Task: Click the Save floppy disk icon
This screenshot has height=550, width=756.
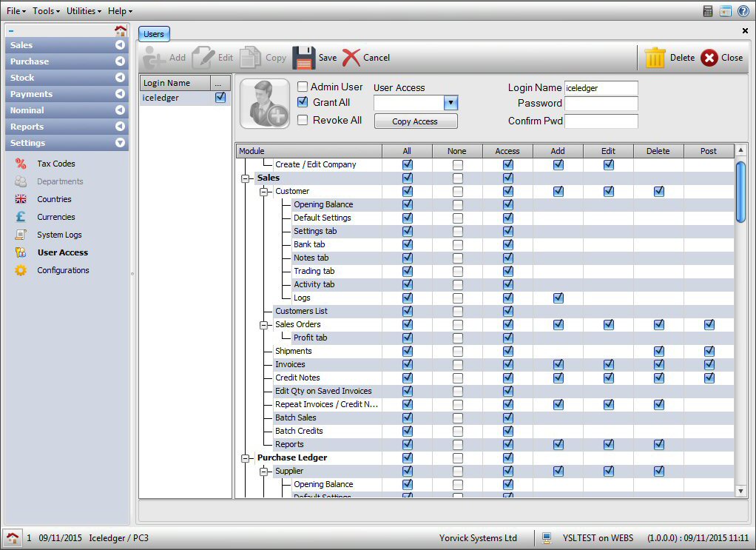Action: [x=303, y=58]
